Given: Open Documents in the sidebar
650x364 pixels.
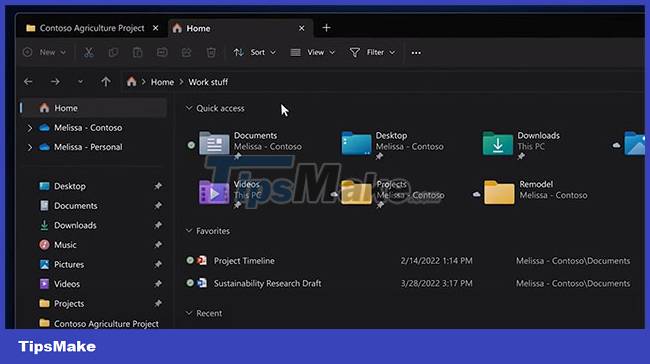Looking at the screenshot, I should pyautogui.click(x=75, y=206).
